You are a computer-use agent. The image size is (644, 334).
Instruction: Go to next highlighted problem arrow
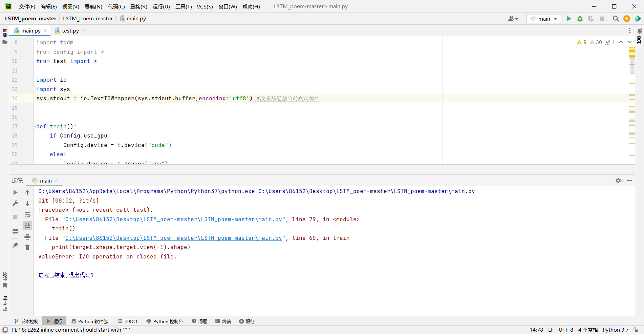[630, 42]
